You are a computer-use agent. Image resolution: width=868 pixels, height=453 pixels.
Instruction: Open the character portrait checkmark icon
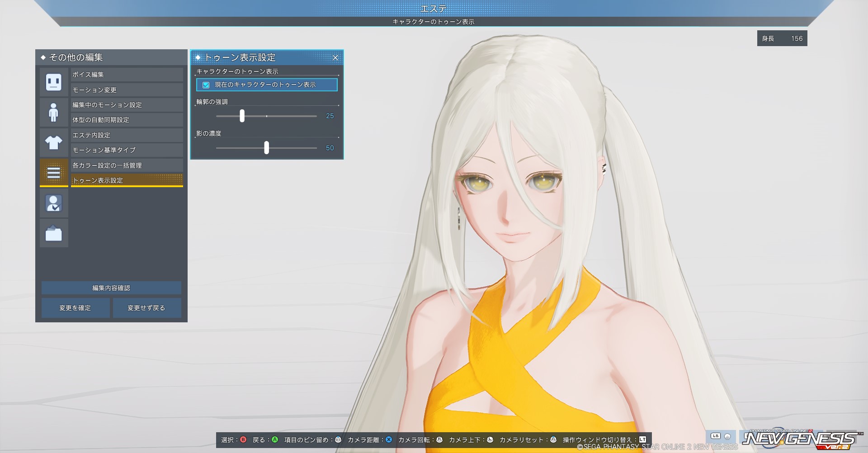click(x=54, y=203)
